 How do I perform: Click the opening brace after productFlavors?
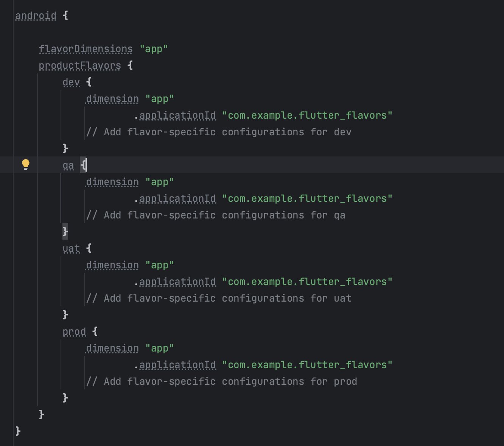[x=130, y=65]
